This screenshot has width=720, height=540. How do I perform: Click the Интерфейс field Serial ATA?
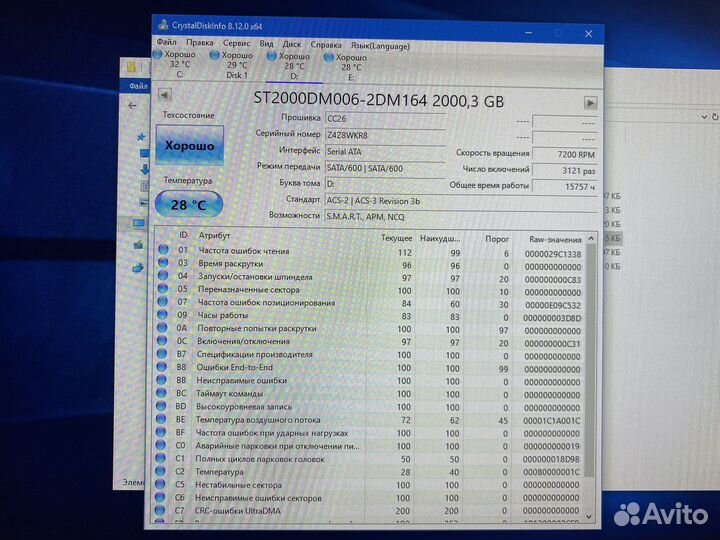coord(385,152)
